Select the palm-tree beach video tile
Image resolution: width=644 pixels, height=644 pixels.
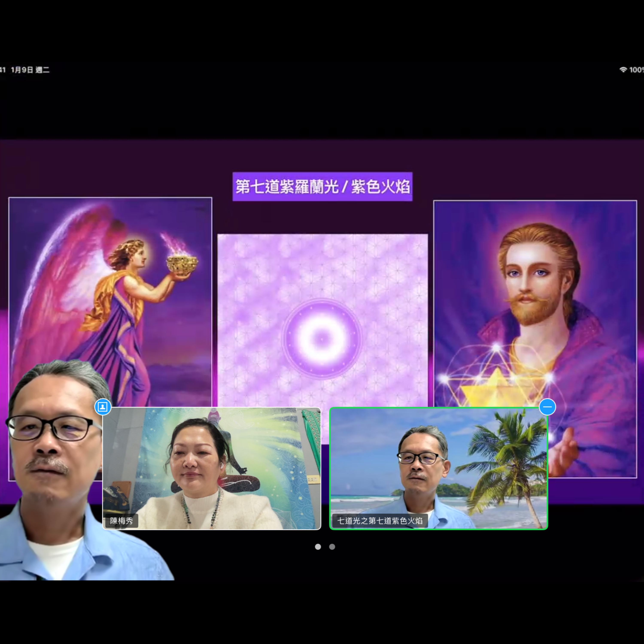tap(439, 468)
